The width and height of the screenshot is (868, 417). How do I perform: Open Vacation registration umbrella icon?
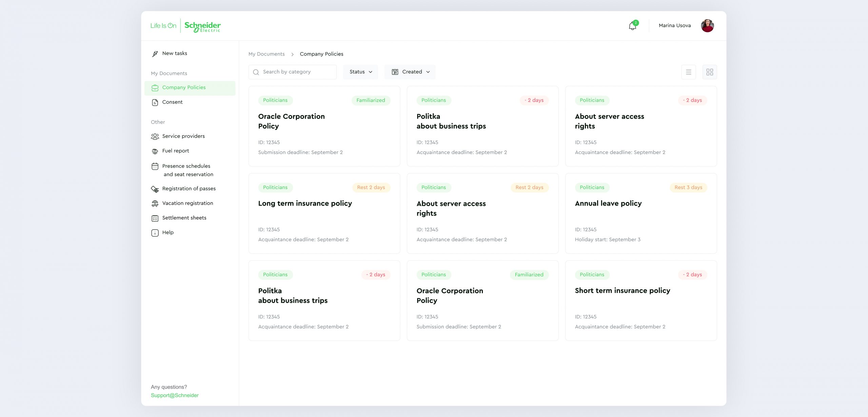(155, 204)
